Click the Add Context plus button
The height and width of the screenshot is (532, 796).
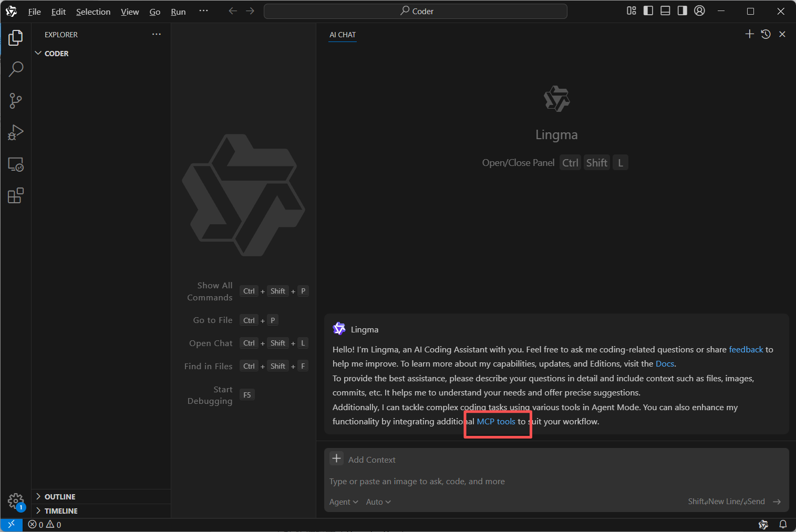point(337,458)
